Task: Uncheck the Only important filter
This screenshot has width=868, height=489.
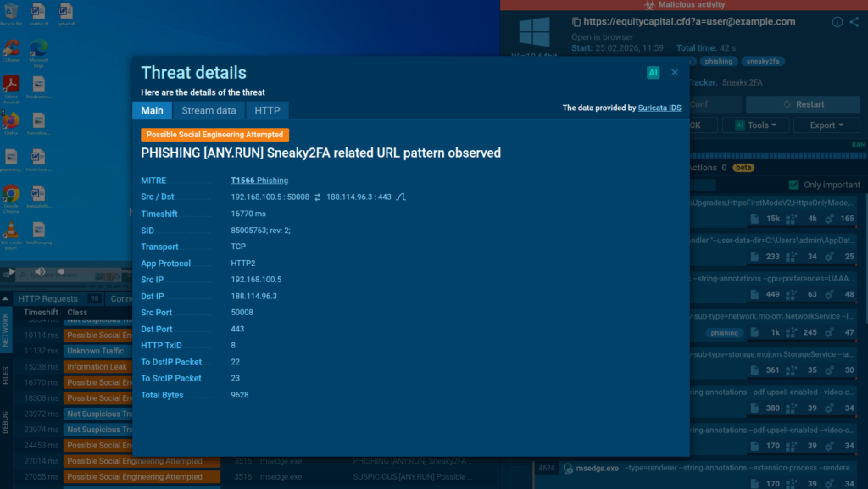Action: coord(793,185)
